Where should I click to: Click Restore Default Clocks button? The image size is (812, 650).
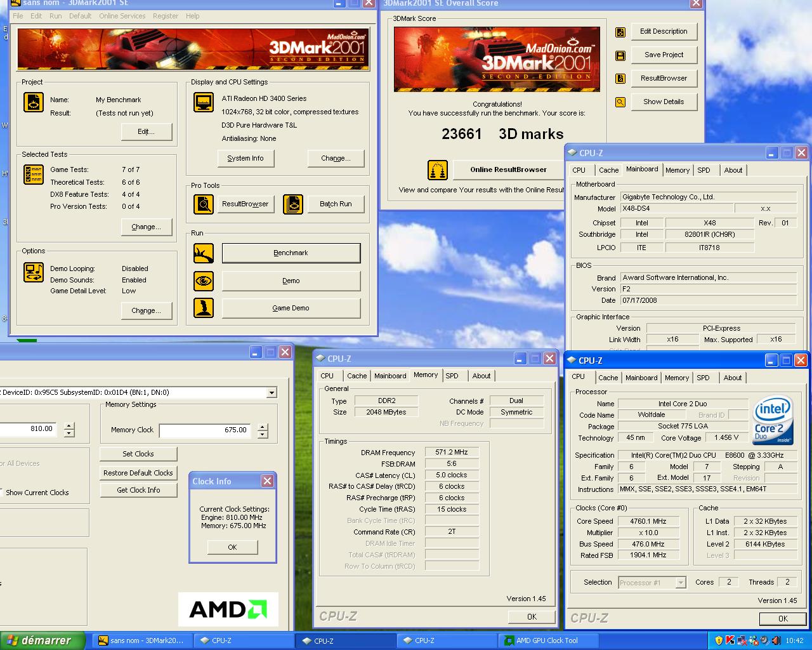[138, 473]
